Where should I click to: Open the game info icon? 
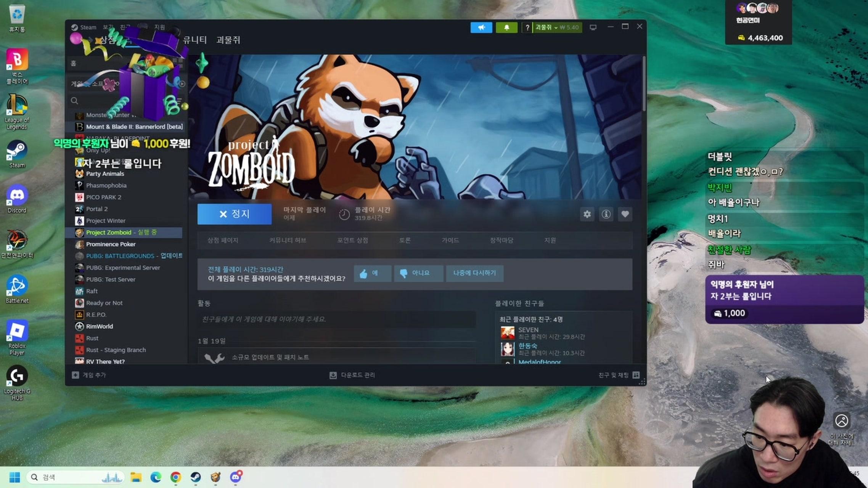click(606, 214)
